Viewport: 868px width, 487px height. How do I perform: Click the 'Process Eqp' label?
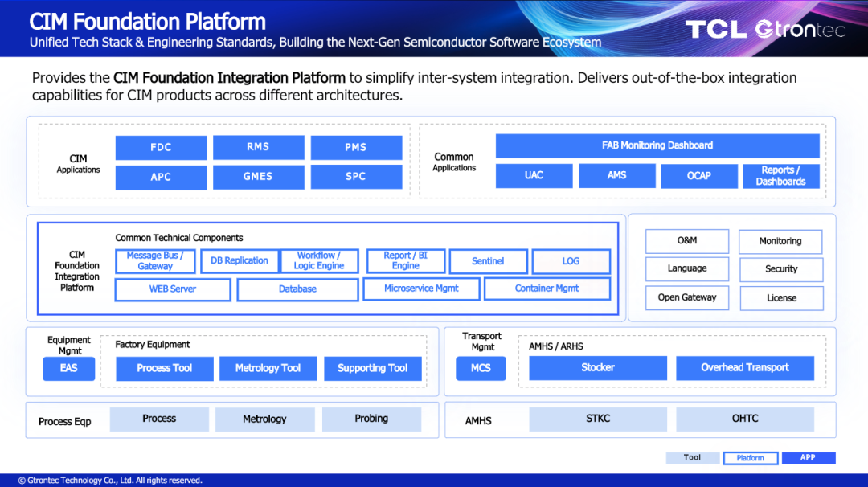(x=65, y=422)
